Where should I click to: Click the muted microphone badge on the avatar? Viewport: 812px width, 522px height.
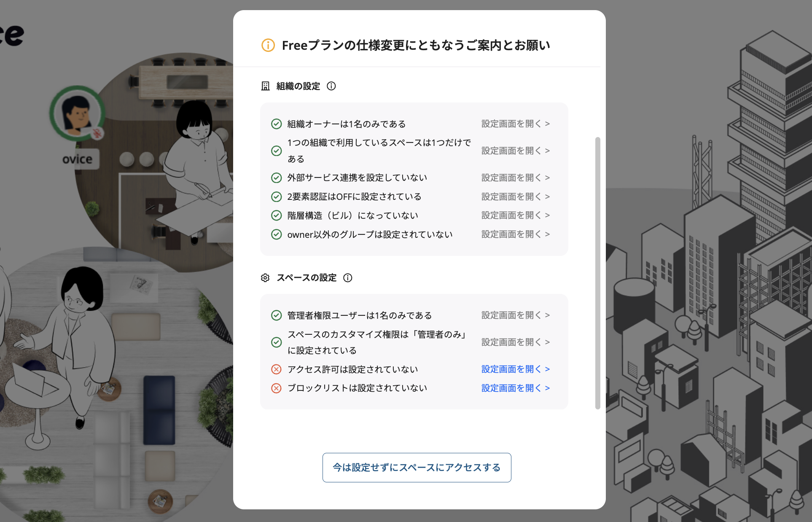(97, 133)
